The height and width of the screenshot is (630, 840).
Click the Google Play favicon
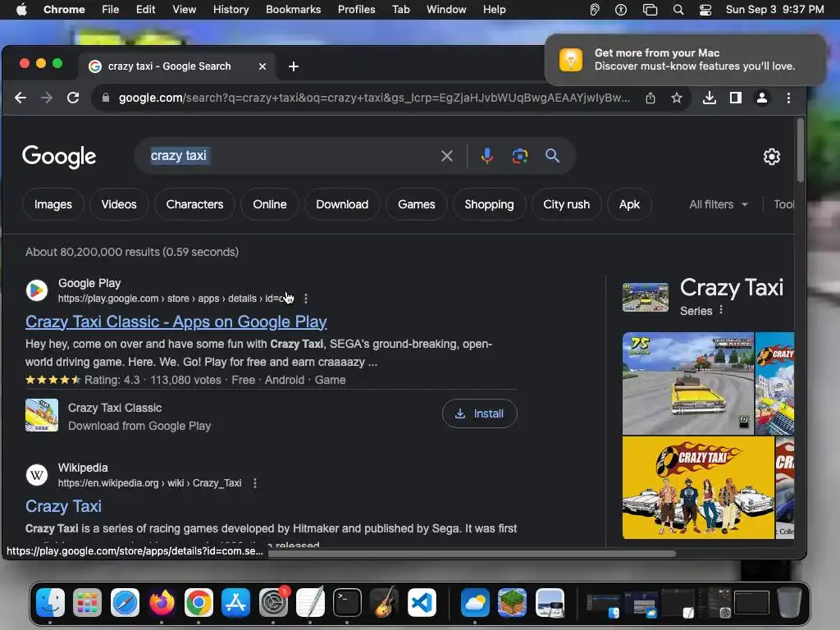(37, 290)
